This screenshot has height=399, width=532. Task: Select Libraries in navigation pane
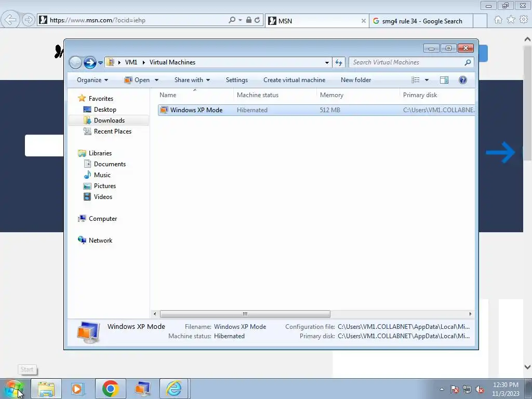coord(100,153)
